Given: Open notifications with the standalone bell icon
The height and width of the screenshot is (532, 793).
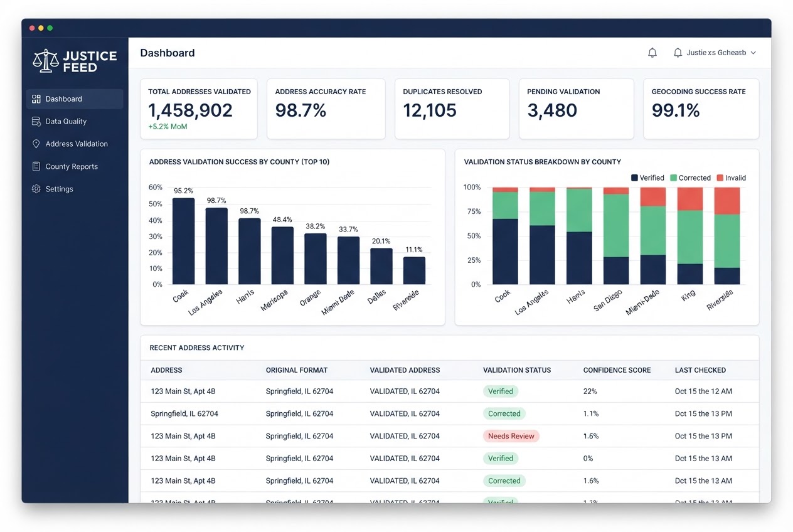Looking at the screenshot, I should click(x=652, y=53).
